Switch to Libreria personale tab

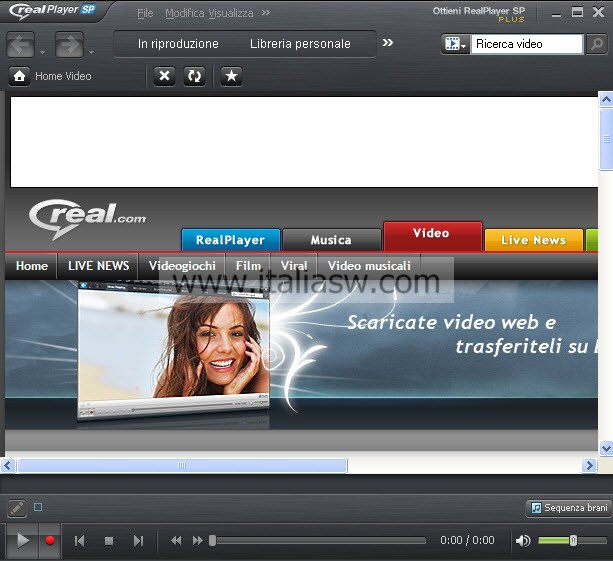point(300,44)
